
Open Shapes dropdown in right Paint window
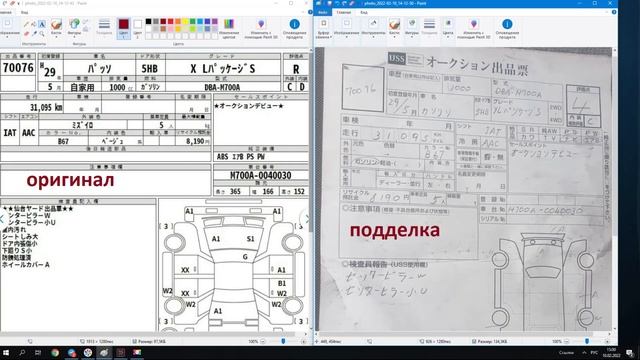point(412,29)
